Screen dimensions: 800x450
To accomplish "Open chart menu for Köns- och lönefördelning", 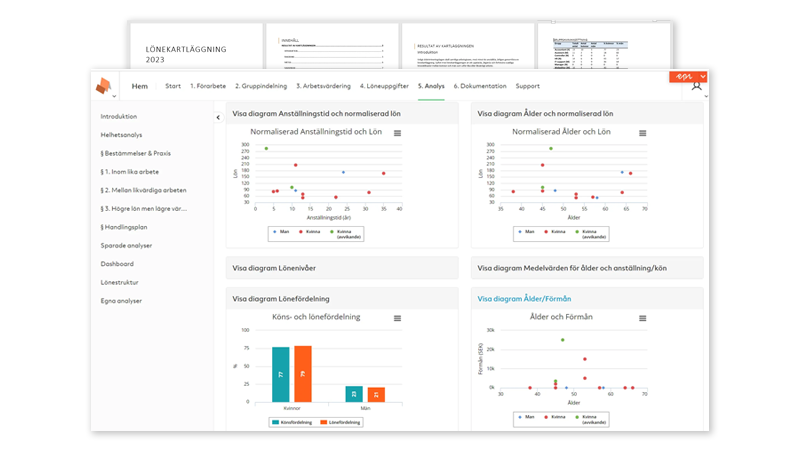I will (x=398, y=318).
